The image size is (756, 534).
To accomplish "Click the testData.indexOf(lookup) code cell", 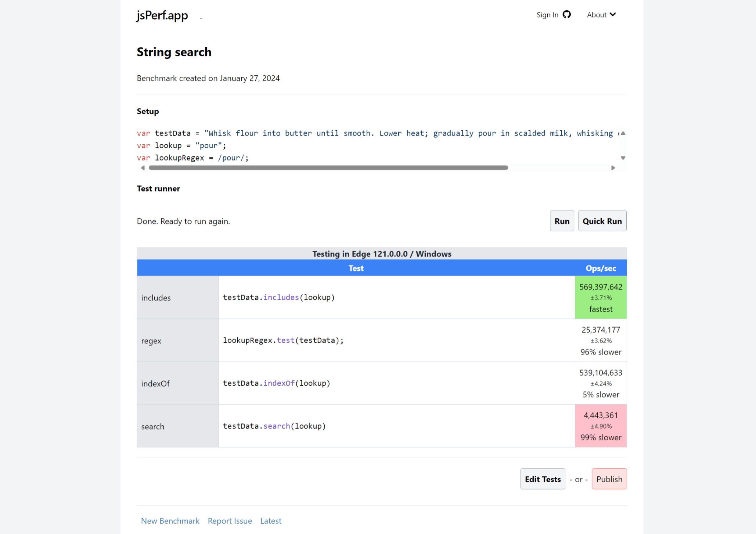I will 397,383.
